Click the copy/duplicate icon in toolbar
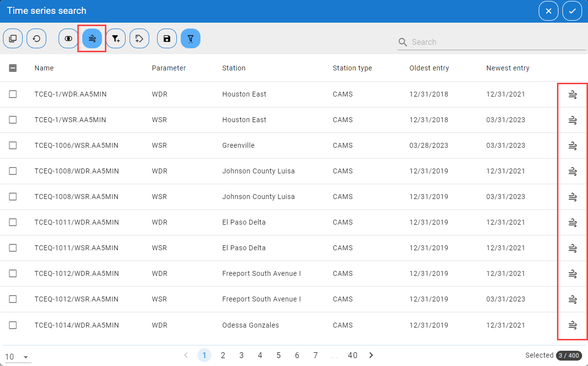588x366 pixels. (13, 38)
